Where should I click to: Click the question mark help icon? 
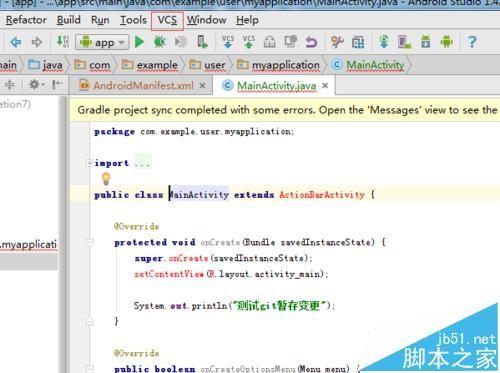(x=472, y=42)
